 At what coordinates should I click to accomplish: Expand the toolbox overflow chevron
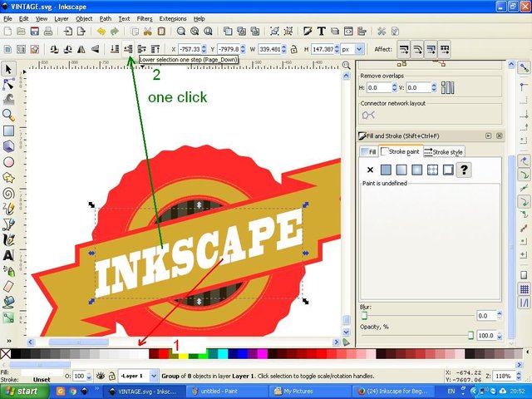(9, 341)
